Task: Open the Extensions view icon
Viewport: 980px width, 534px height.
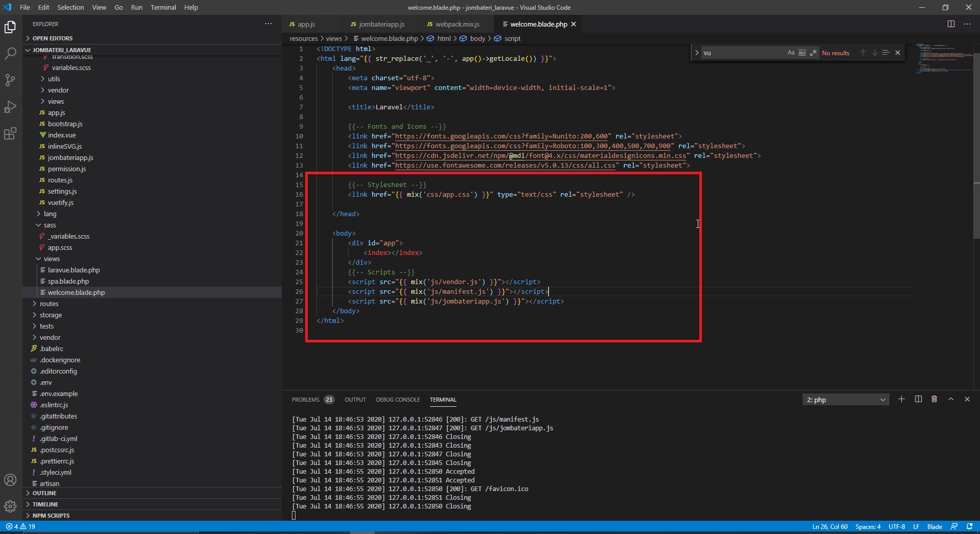Action: 10,133
